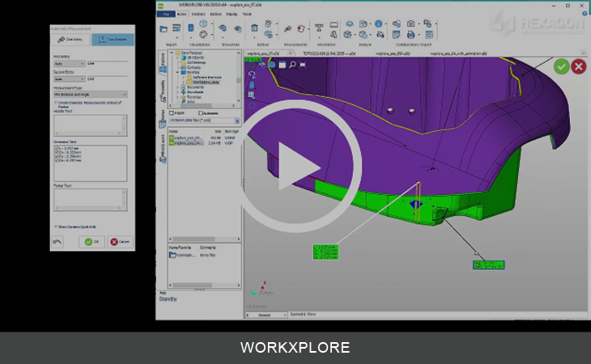Open the Tools ribbon tab

[x=247, y=15]
